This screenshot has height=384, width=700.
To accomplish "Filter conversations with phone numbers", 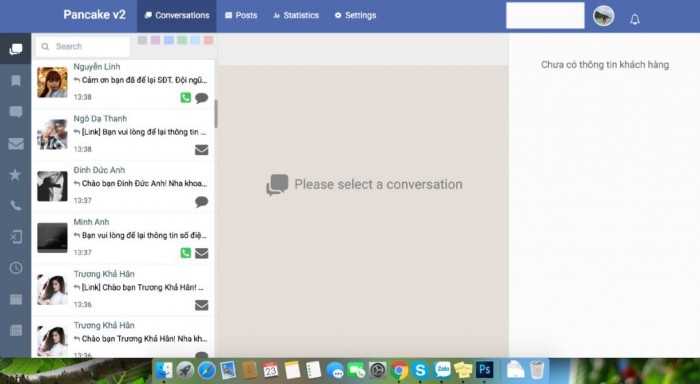I will pyautogui.click(x=16, y=205).
